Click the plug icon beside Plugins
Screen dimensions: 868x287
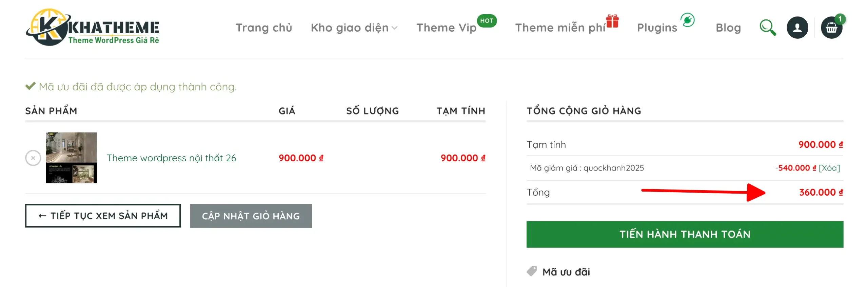(x=687, y=20)
